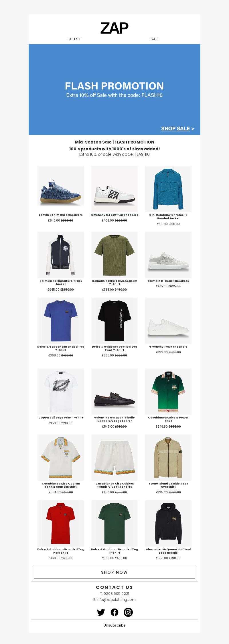This screenshot has width=229, height=644.
Task: Open the Instagram icon in footer
Action: (x=128, y=612)
